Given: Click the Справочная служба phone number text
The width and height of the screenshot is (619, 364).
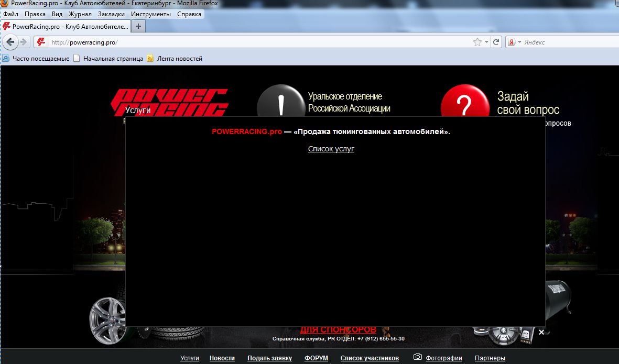Looking at the screenshot, I should click(338, 339).
